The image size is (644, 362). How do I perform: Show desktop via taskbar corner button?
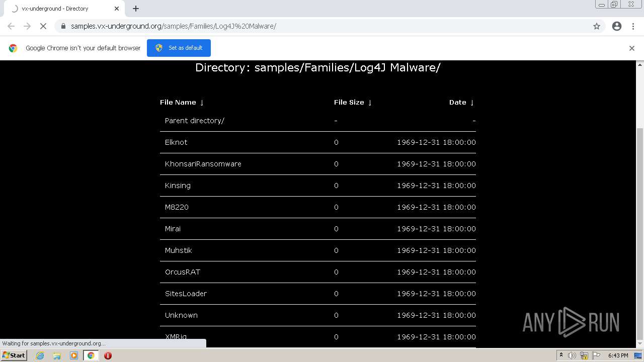coord(638,355)
